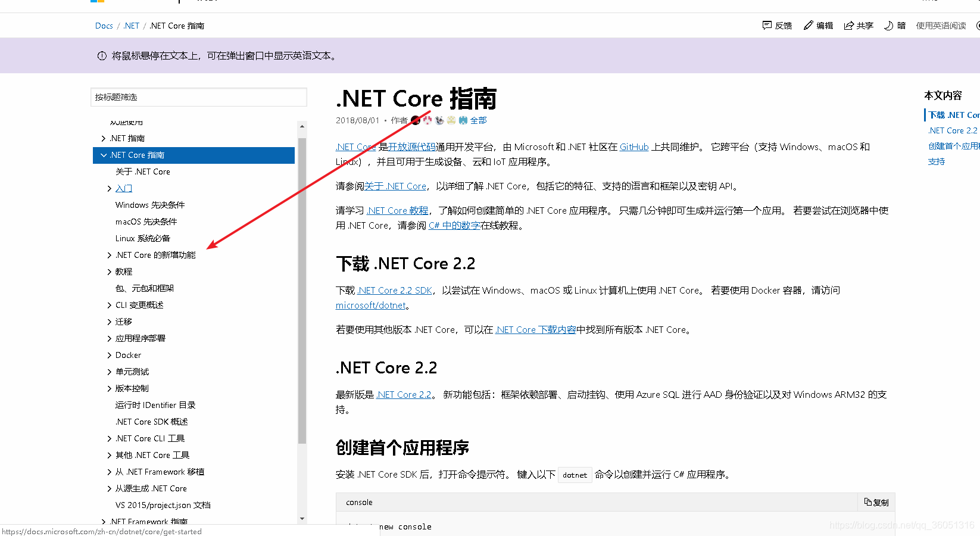Click the second author avatar in the byline

pos(427,120)
